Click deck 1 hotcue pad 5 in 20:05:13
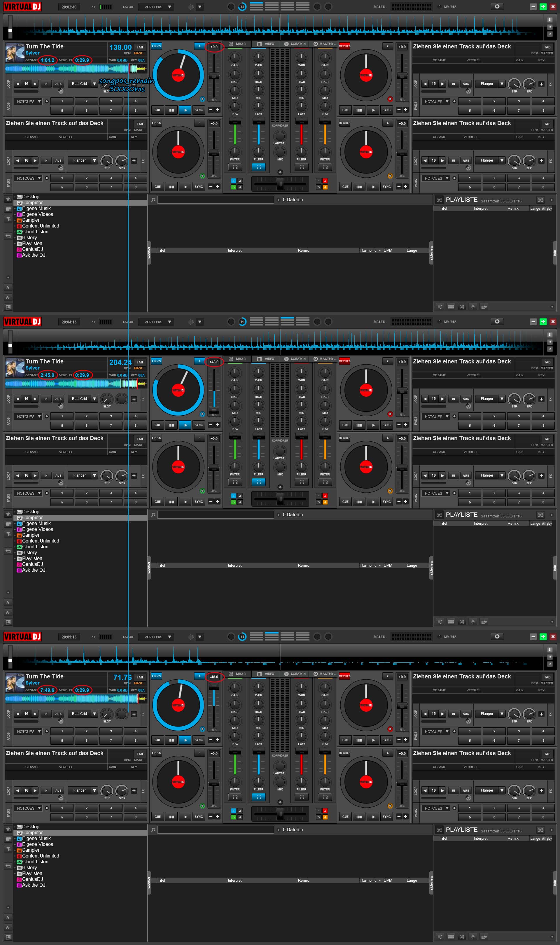The width and height of the screenshot is (560, 945). (62, 741)
